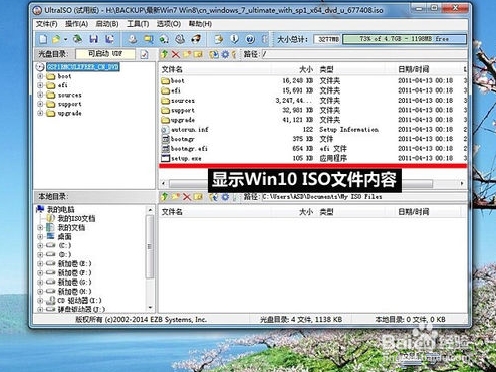
Task: Click the Make CD/DVD image icon
Action: [x=133, y=39]
